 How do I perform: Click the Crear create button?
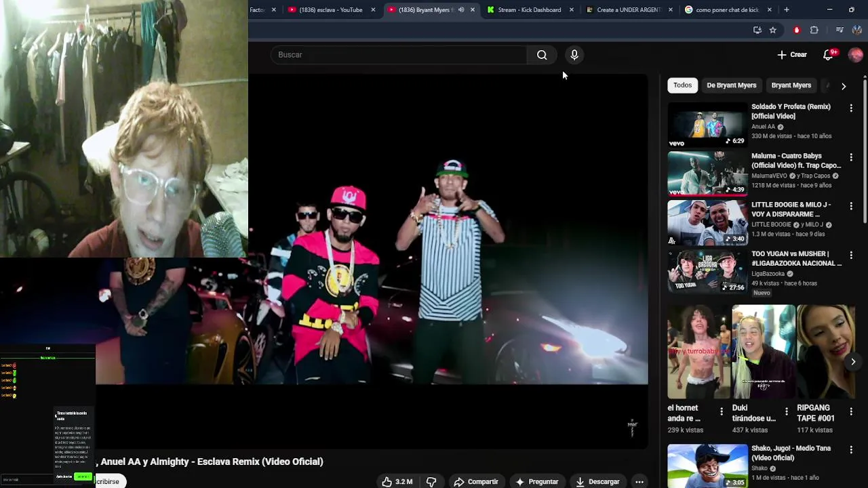click(792, 55)
